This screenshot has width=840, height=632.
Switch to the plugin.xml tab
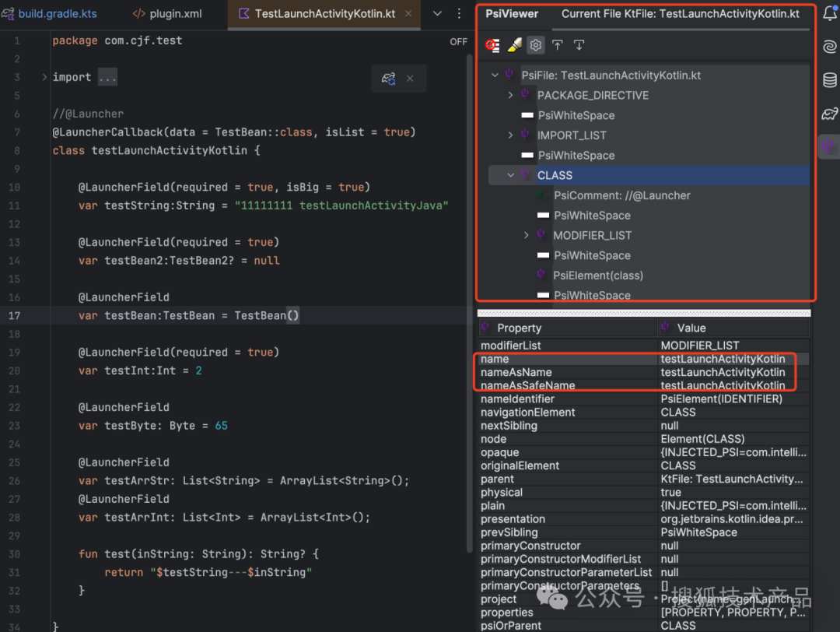167,14
